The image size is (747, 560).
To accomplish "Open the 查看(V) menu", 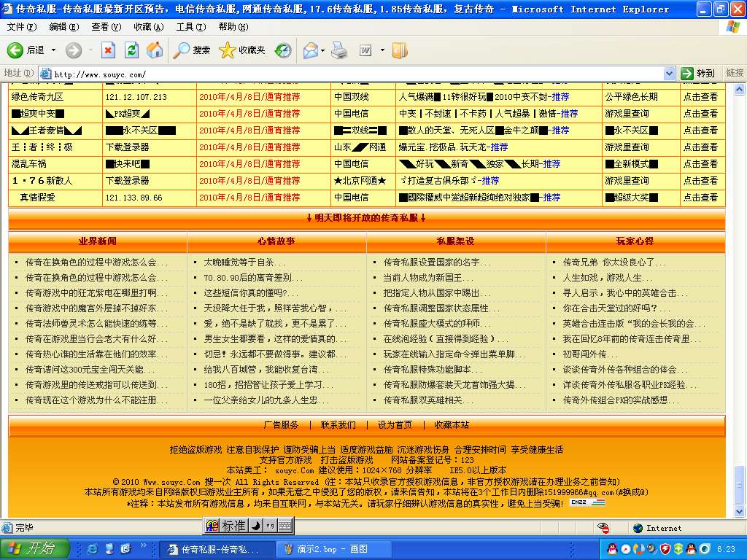I will [x=106, y=27].
